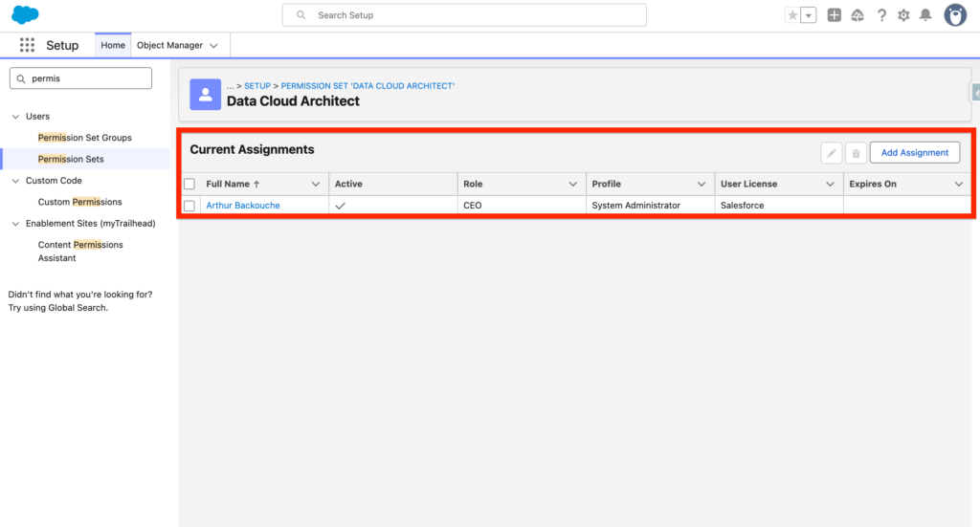Click the edit pencil icon button
This screenshot has width=980, height=527.
click(832, 153)
